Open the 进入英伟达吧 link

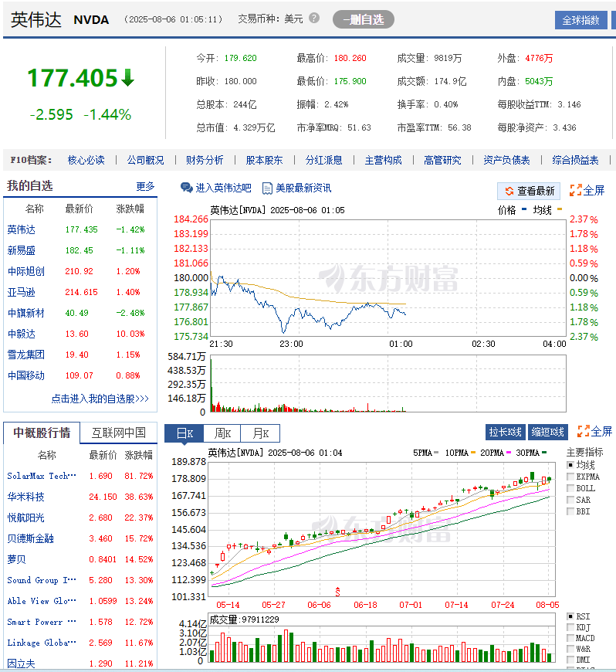click(x=223, y=188)
